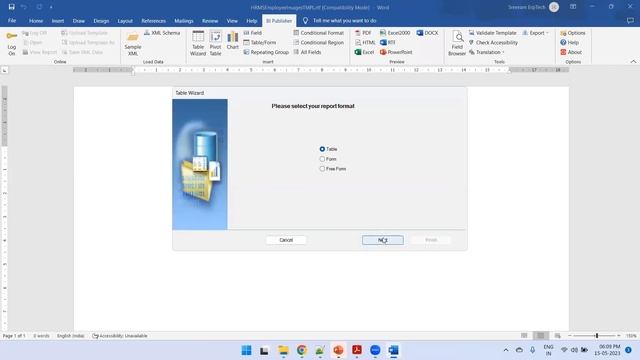
Task: Insert a Field
Action: click(x=253, y=33)
